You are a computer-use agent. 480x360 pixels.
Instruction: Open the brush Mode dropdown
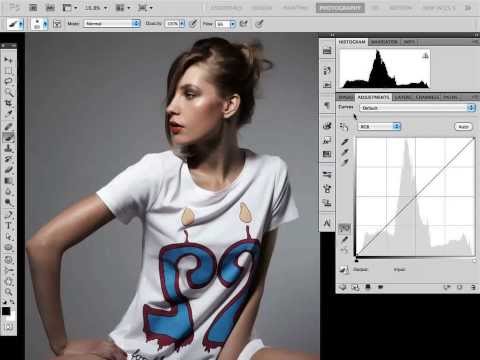click(x=112, y=24)
